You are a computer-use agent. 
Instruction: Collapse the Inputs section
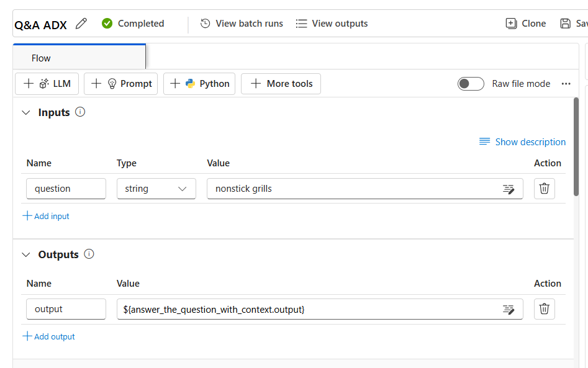(26, 112)
